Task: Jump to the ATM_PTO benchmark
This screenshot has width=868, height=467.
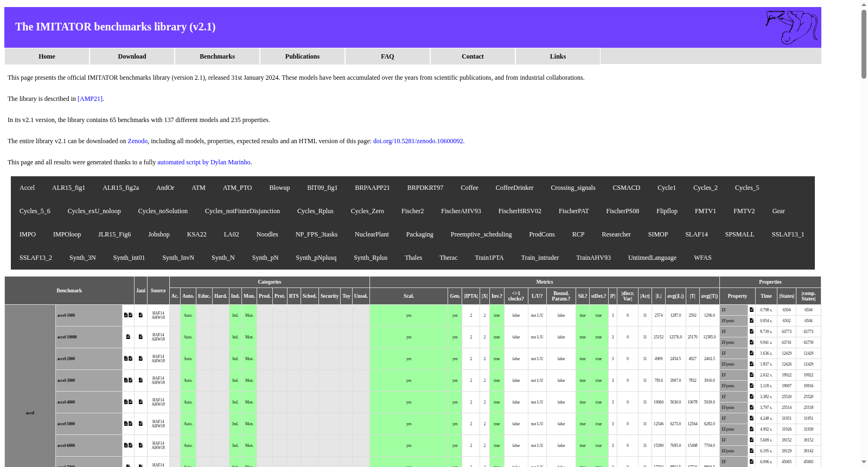Action: click(238, 188)
